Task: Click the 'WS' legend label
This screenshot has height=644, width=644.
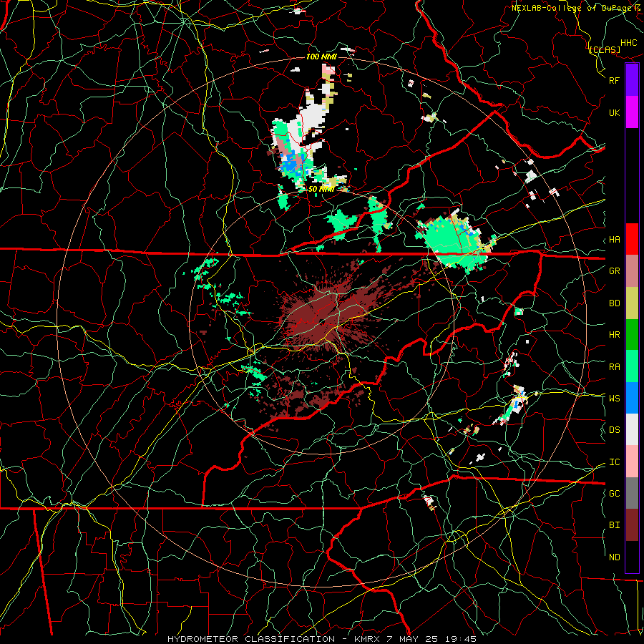Action: 614,399
